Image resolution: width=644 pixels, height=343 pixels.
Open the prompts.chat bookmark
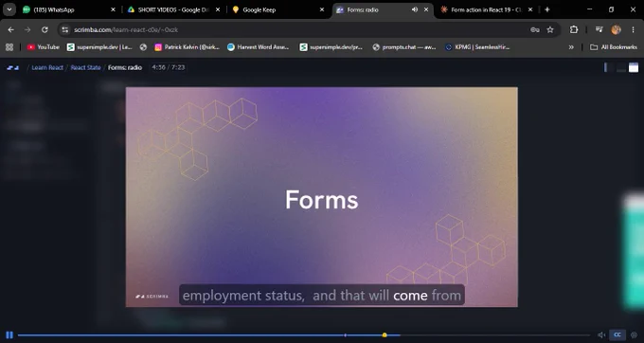pyautogui.click(x=404, y=47)
